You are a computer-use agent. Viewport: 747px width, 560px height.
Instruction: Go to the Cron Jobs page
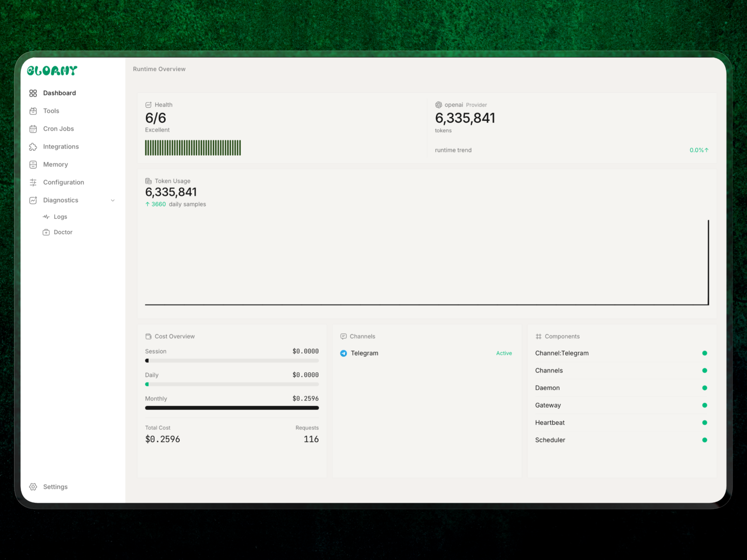pos(58,129)
